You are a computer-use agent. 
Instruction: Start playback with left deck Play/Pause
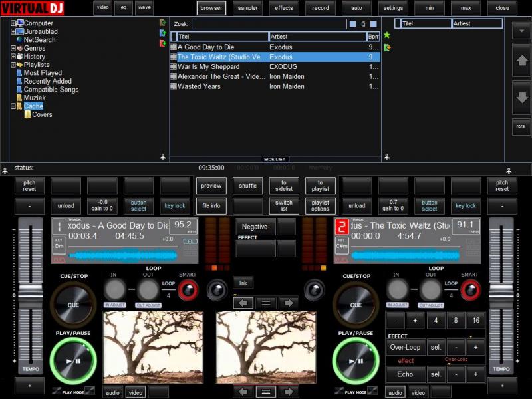(73, 361)
